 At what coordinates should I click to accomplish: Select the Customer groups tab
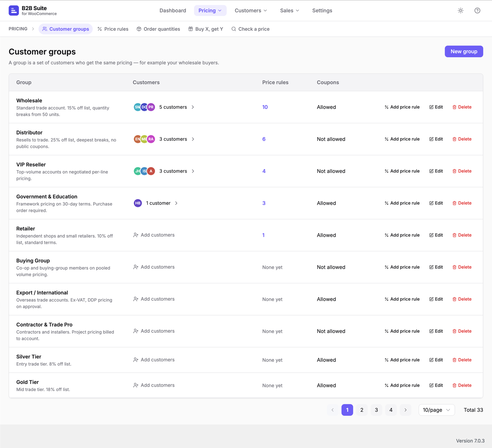tap(65, 29)
